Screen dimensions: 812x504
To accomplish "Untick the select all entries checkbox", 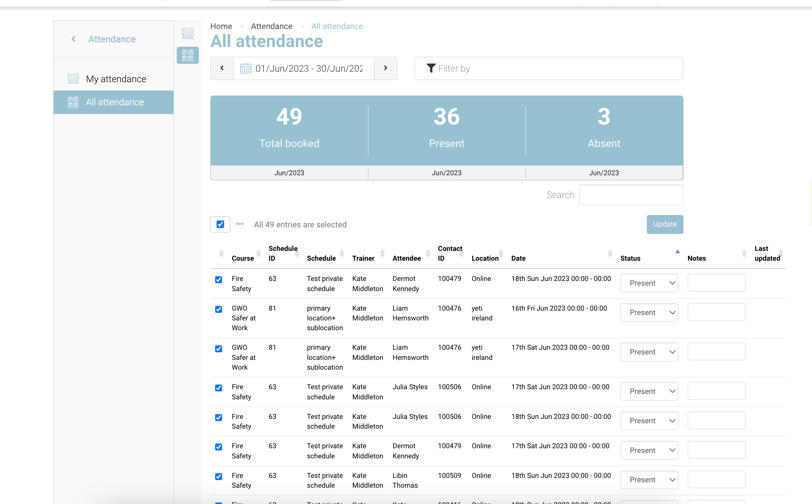I will coord(220,224).
